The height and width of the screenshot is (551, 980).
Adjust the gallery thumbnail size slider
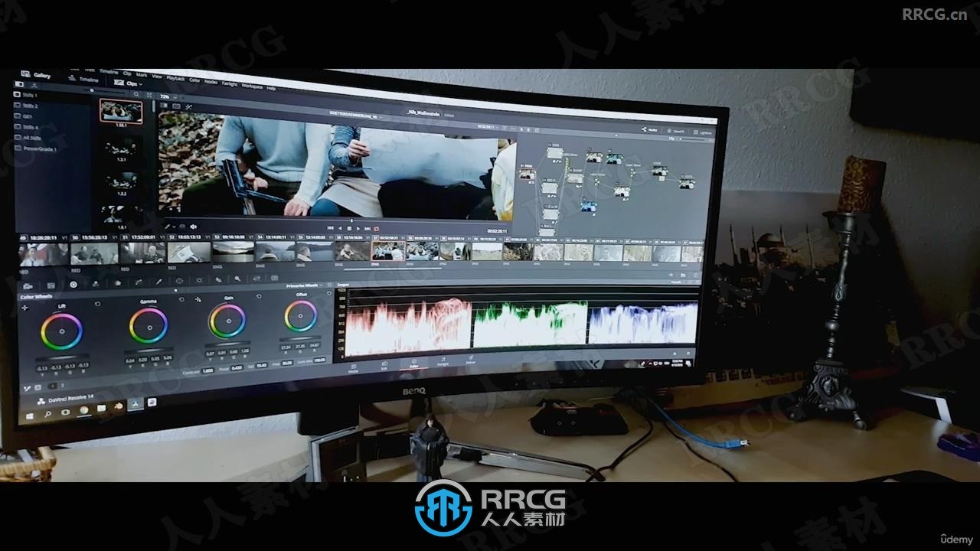point(104,90)
